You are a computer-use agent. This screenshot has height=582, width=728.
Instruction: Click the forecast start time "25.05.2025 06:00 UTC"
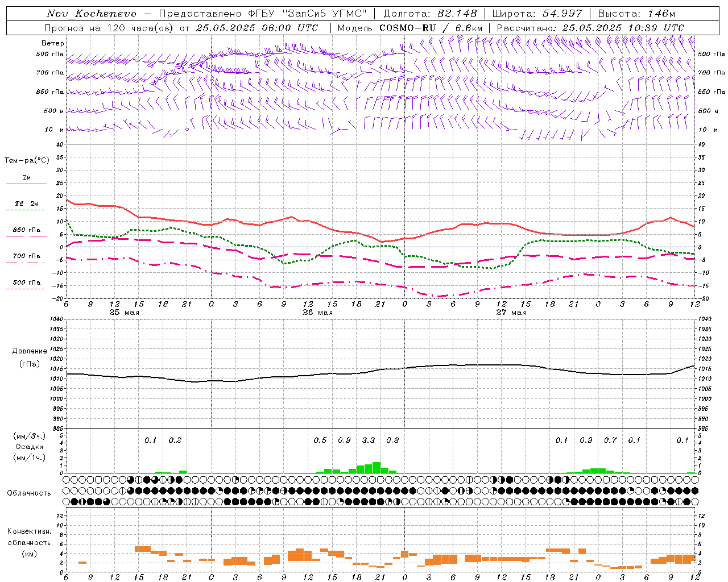[257, 28]
